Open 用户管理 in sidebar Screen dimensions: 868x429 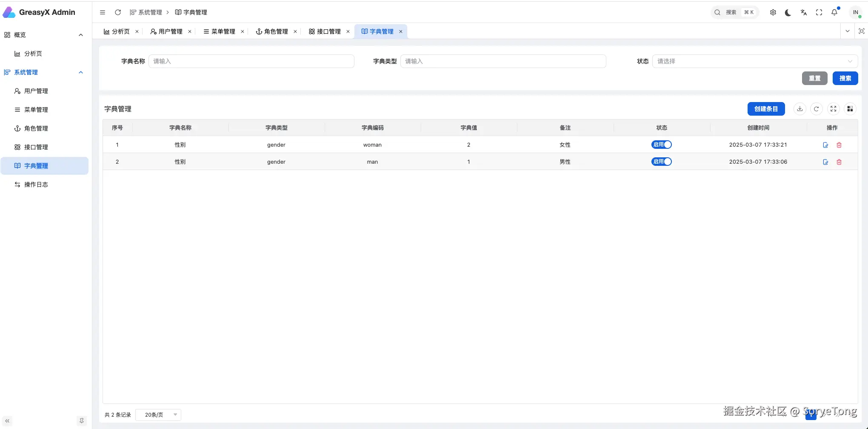44,91
